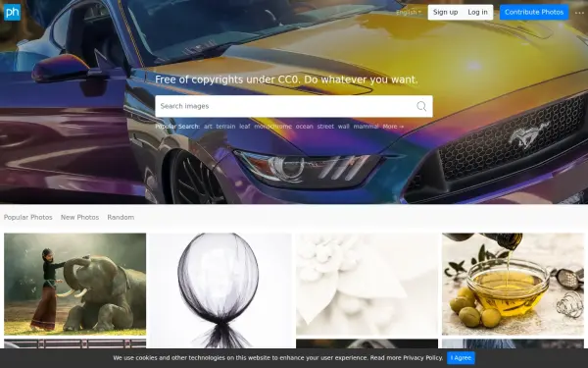Open the white flower photo
This screenshot has height=368, width=588.
[x=367, y=285]
